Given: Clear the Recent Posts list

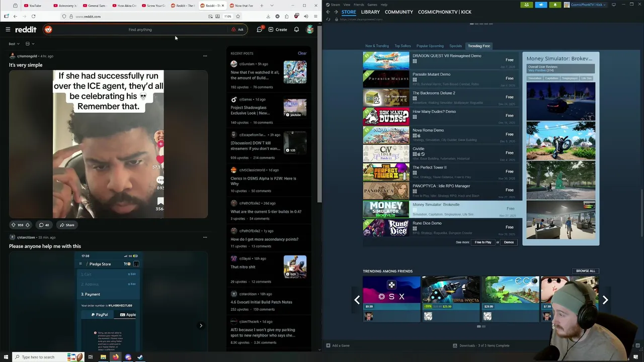Looking at the screenshot, I should [302, 53].
